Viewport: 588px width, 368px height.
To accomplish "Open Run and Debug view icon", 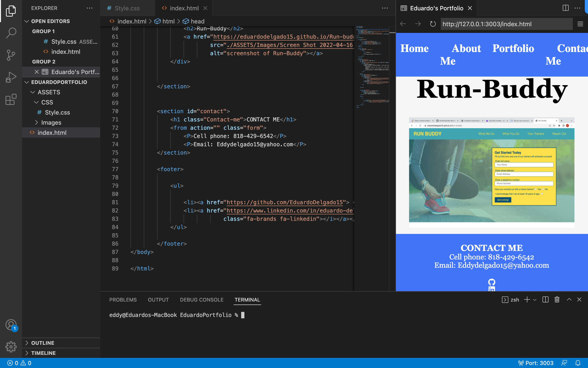I will click(x=11, y=77).
